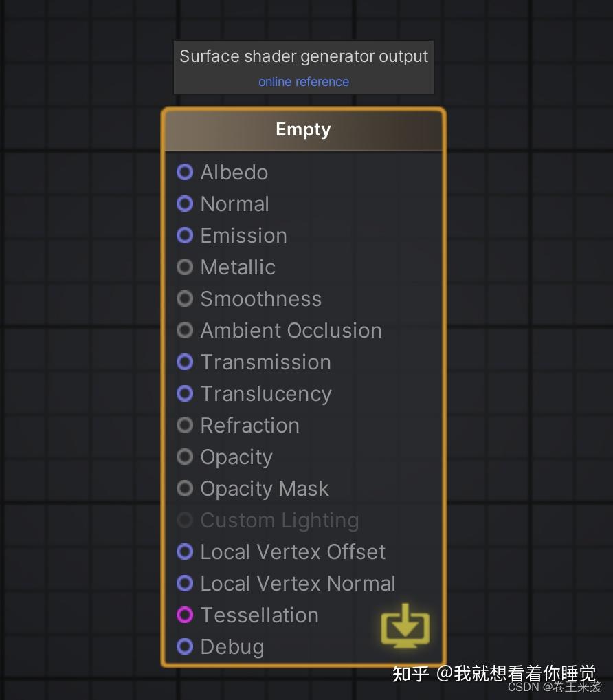
Task: Click the Albedo input port icon
Action: 184,172
